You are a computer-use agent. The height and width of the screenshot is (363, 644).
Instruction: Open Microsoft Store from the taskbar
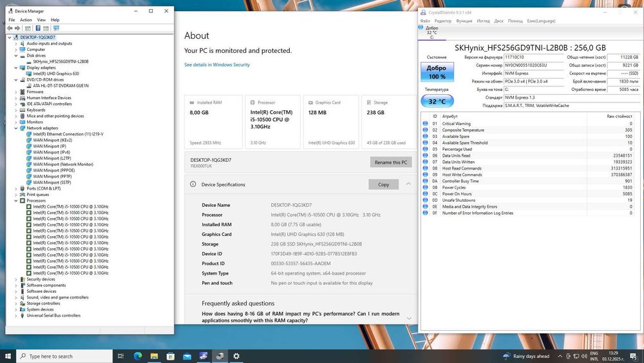(x=171, y=356)
